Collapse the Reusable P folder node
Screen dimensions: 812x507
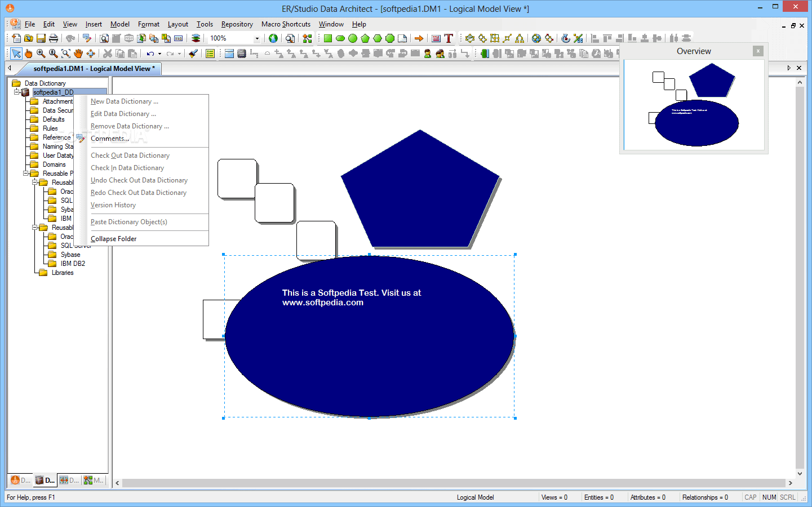pos(26,174)
